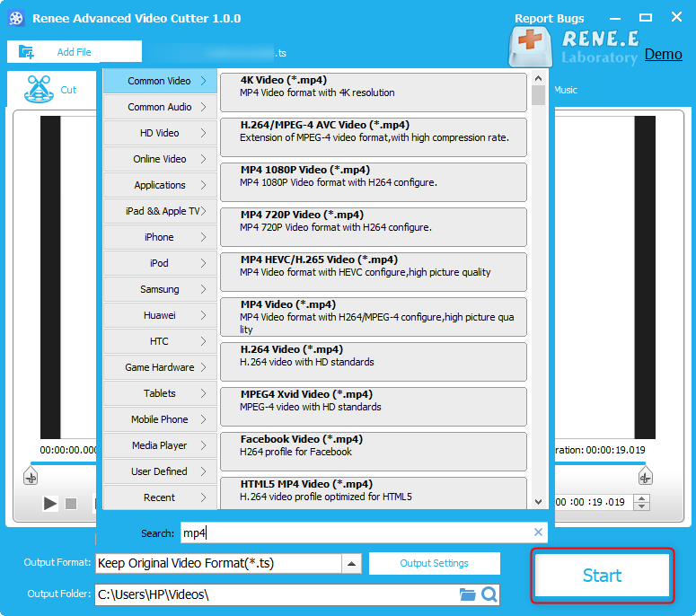Select the User Defined category
696x616 pixels.
click(160, 471)
